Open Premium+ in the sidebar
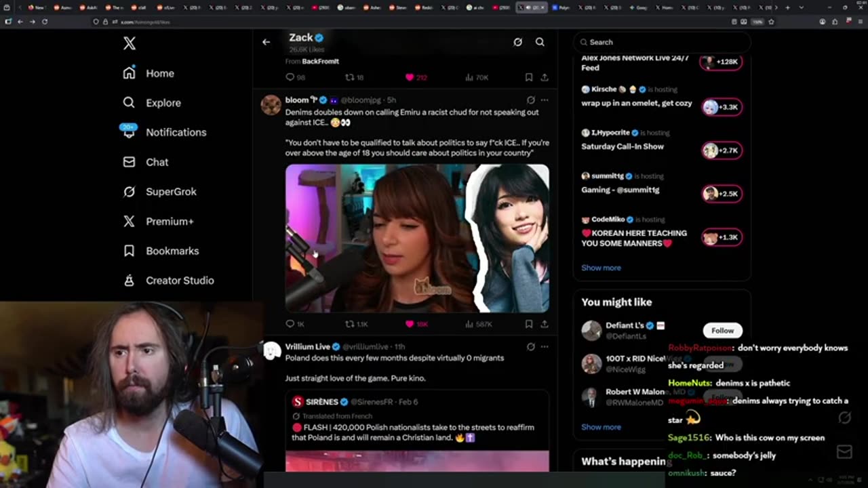 point(158,221)
